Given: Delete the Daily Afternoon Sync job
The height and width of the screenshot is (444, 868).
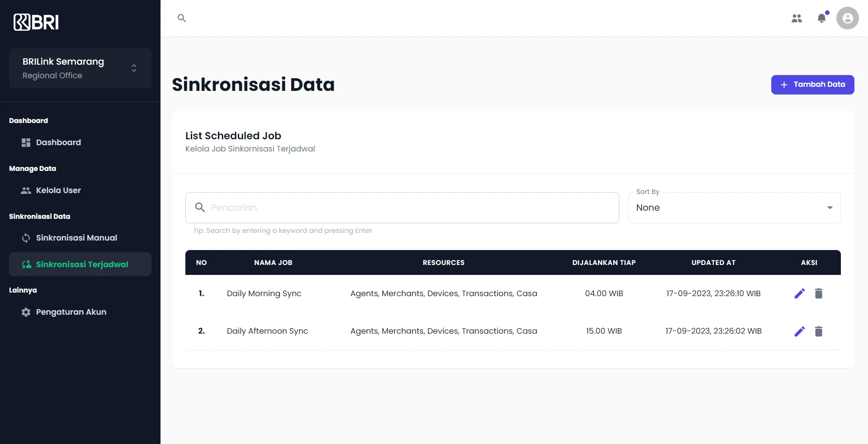Looking at the screenshot, I should click(818, 331).
